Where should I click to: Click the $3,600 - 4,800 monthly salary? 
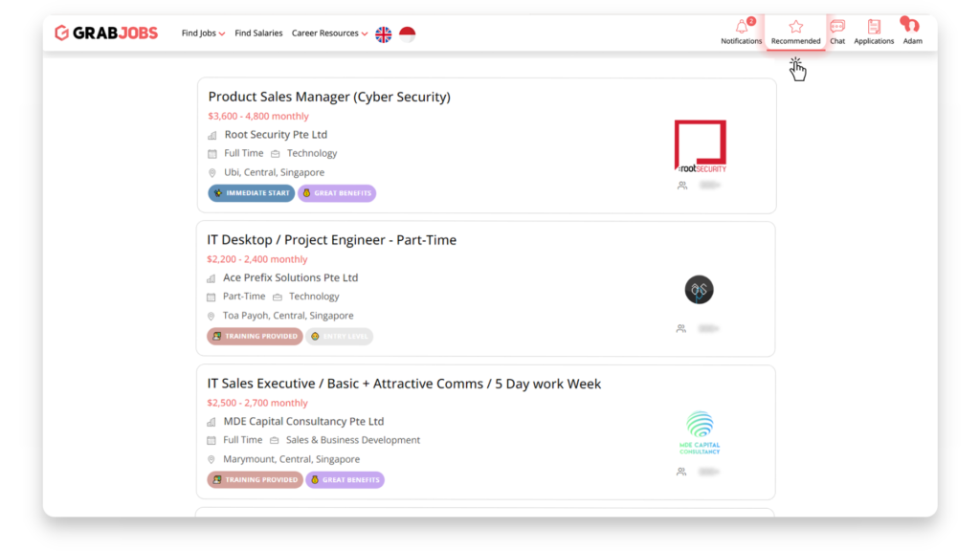[258, 116]
